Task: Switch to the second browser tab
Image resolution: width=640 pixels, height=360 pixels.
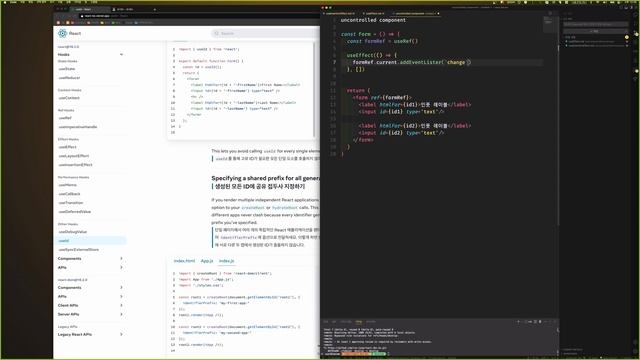Action: pyautogui.click(x=133, y=9)
